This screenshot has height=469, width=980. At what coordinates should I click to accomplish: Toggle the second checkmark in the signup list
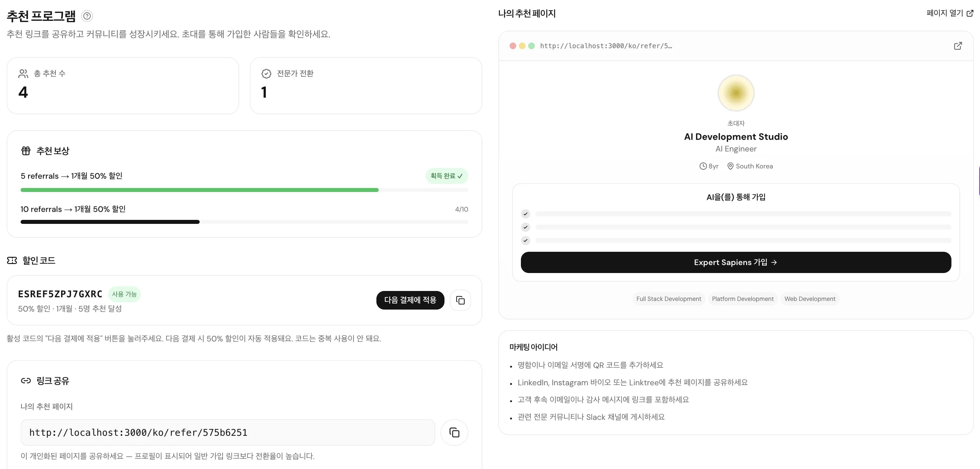point(526,227)
